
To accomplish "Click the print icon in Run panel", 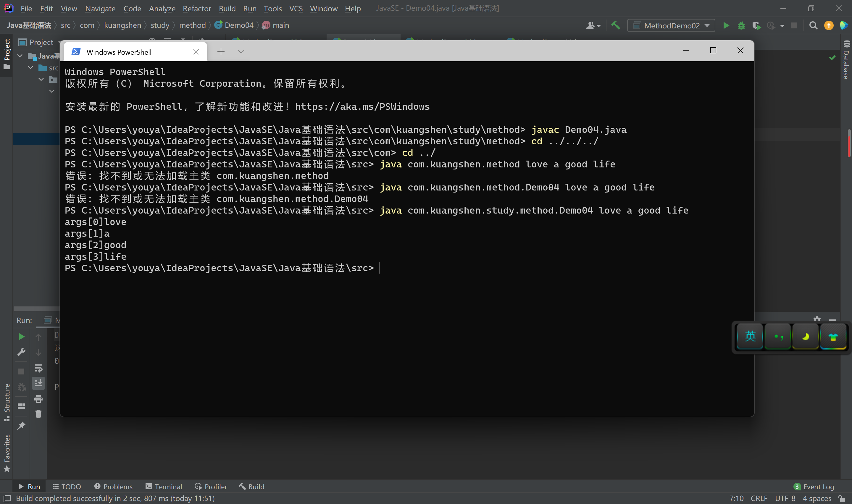I will click(38, 399).
